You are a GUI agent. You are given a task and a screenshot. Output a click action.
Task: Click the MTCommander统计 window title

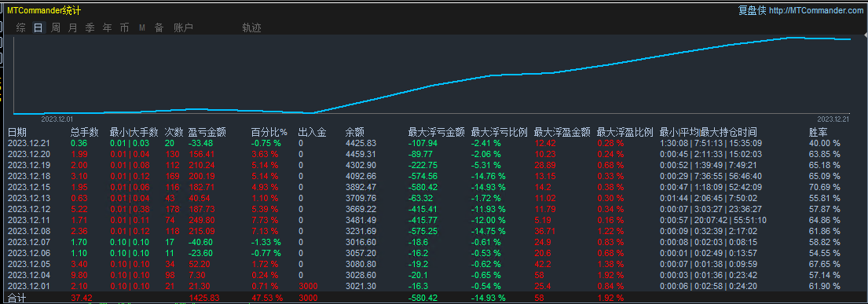point(44,10)
